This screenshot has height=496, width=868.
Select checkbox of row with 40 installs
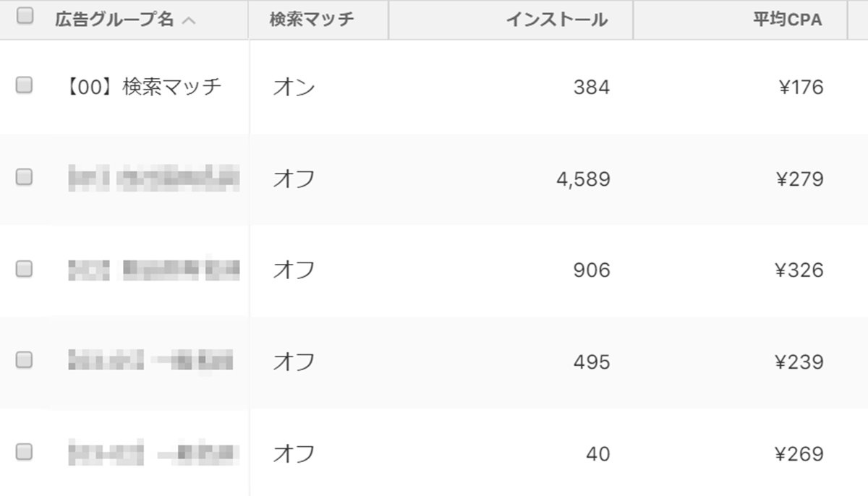[25, 453]
